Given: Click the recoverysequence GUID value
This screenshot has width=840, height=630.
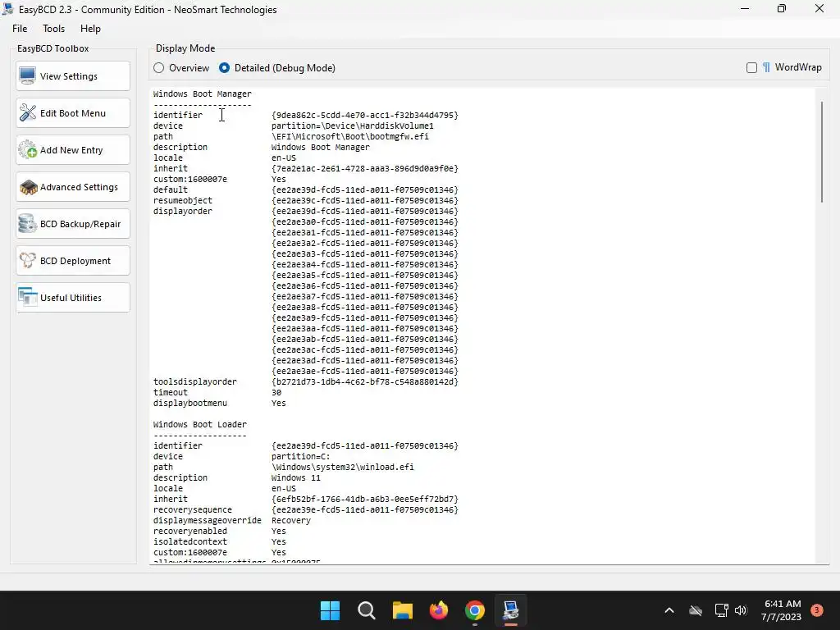Looking at the screenshot, I should (365, 510).
